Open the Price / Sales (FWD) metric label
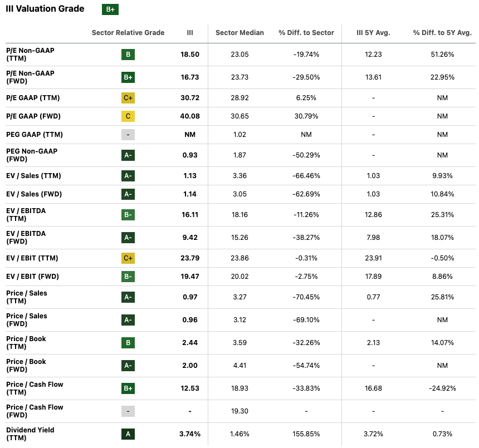The height and width of the screenshot is (448, 479). coord(27,320)
